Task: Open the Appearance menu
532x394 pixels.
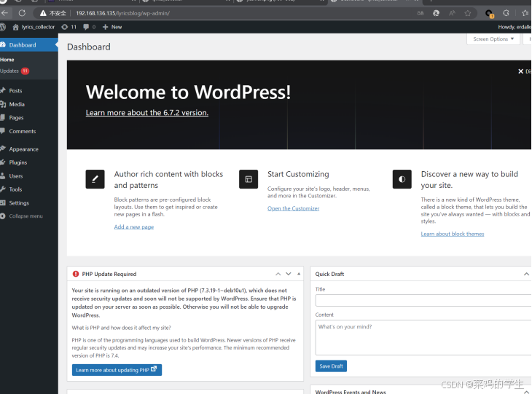Action: pos(23,149)
